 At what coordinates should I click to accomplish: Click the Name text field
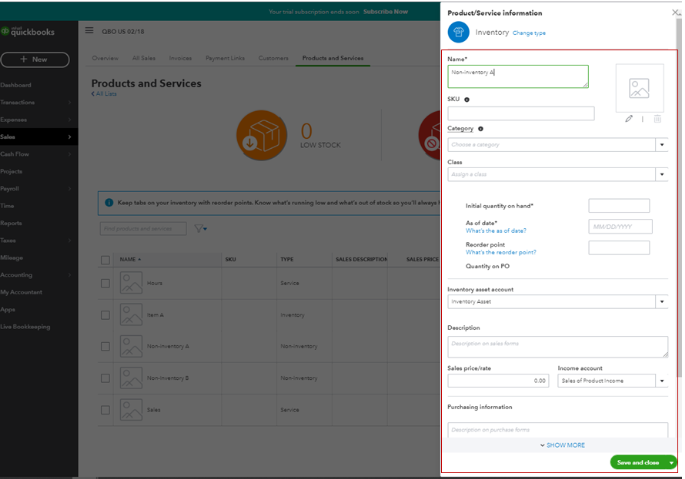pyautogui.click(x=518, y=76)
